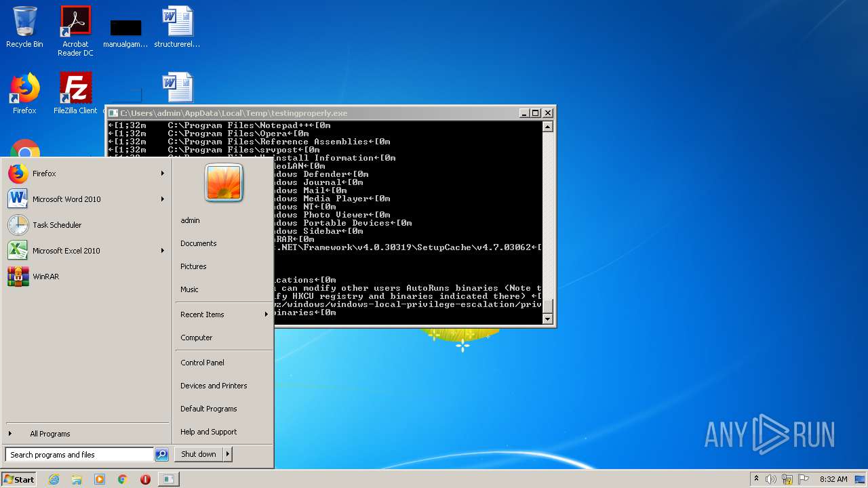Open Action Center flag icon
The image size is (868, 488).
tap(804, 479)
